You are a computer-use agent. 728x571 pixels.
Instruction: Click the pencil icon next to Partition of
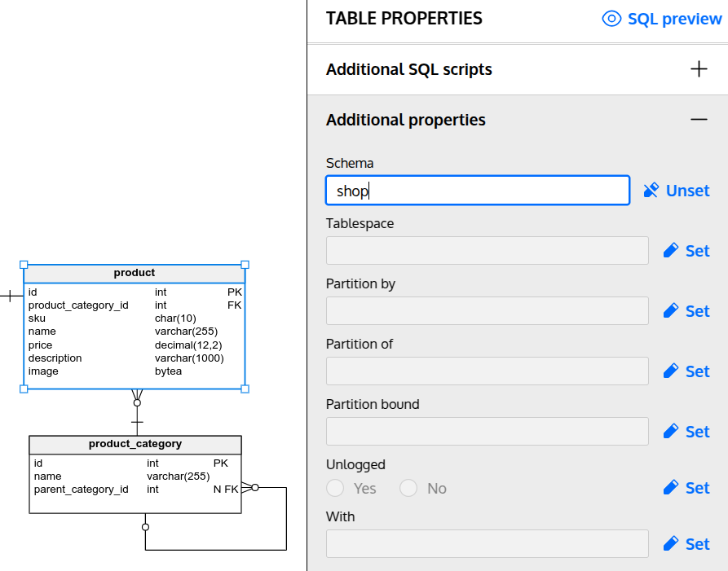coord(671,371)
